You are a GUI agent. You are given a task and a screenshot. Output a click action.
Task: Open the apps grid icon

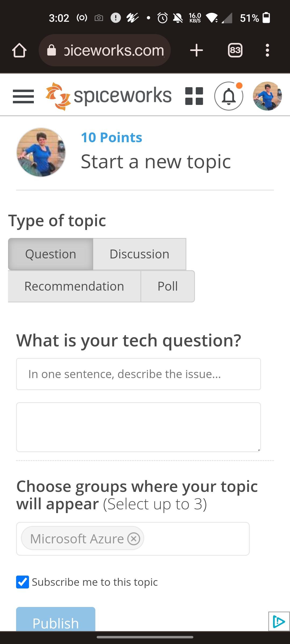(194, 96)
